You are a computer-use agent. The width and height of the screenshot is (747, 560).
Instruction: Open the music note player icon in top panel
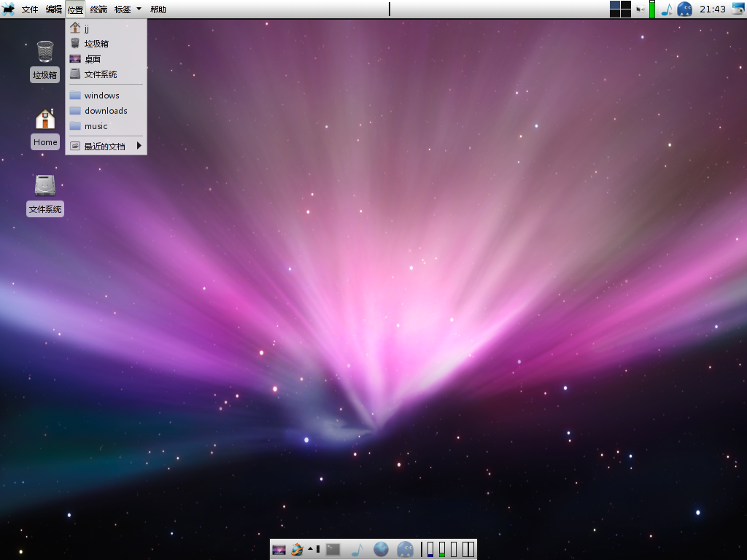667,9
